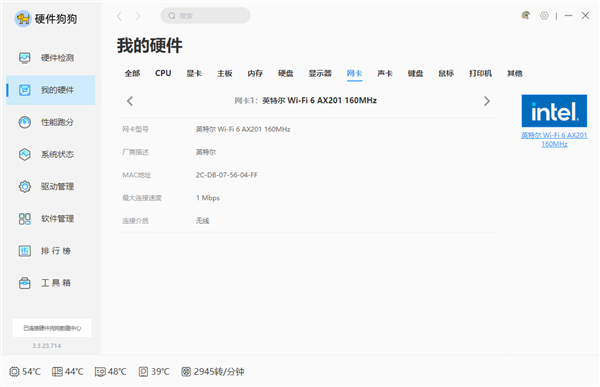The height and width of the screenshot is (387, 600).
Task: Show the next network card
Action: [x=487, y=101]
